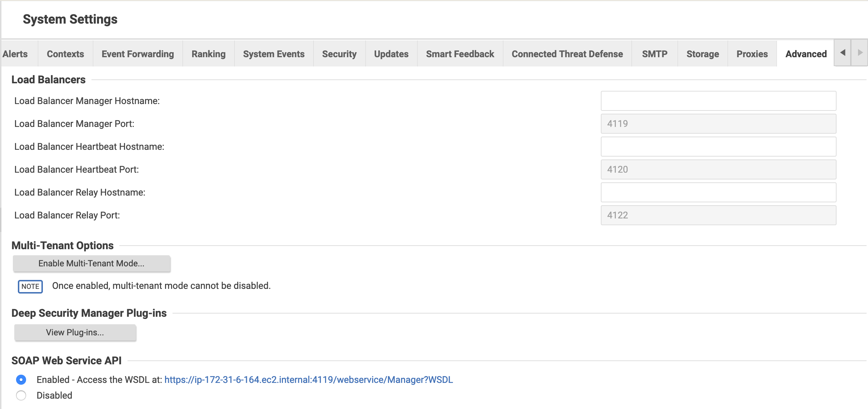Open the Security tab
The width and height of the screenshot is (868, 409).
339,54
